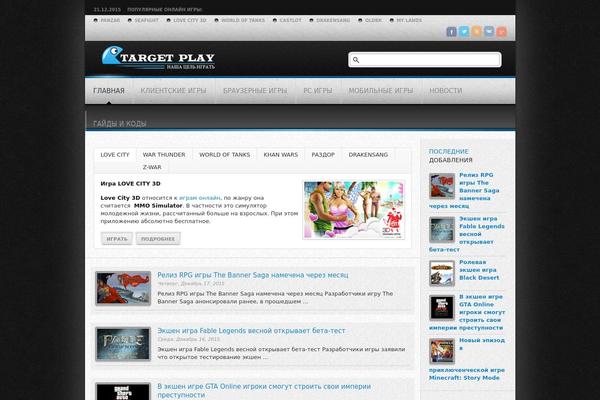The width and height of the screenshot is (600, 400).
Task: Click the Banner Saga article date line
Action: click(191, 284)
